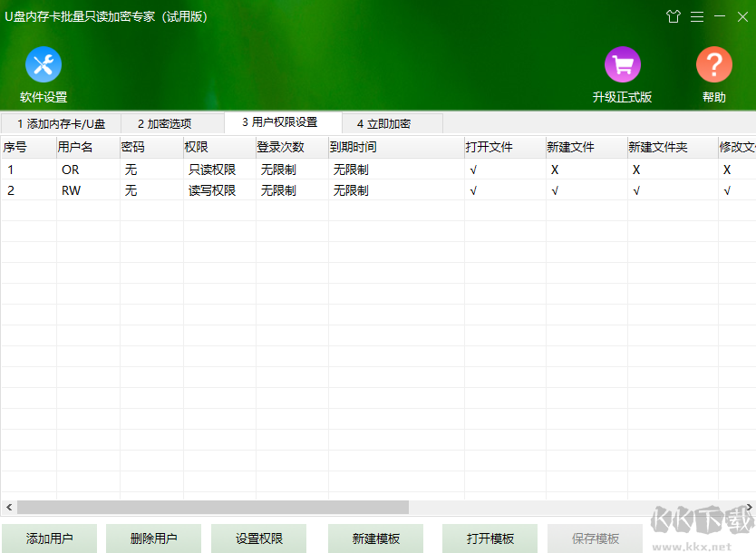Open the 软件设置 wrench settings icon
Screen dimensions: 756x553
coord(43,63)
